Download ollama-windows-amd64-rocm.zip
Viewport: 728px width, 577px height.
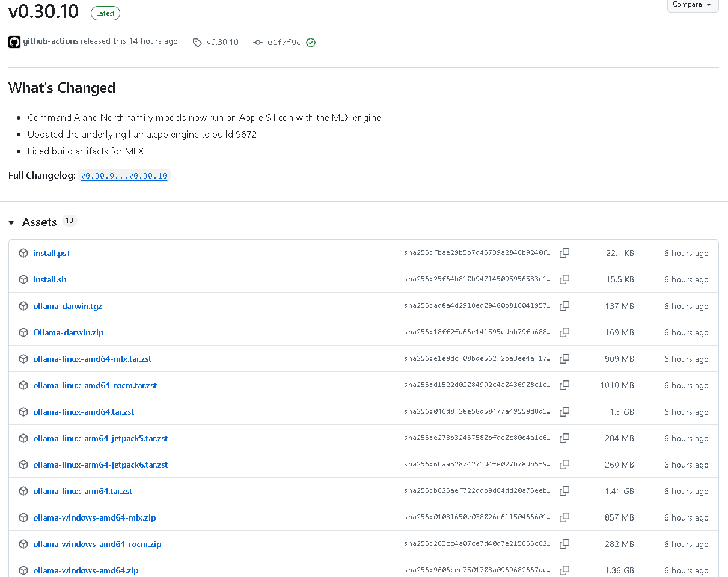coord(97,544)
